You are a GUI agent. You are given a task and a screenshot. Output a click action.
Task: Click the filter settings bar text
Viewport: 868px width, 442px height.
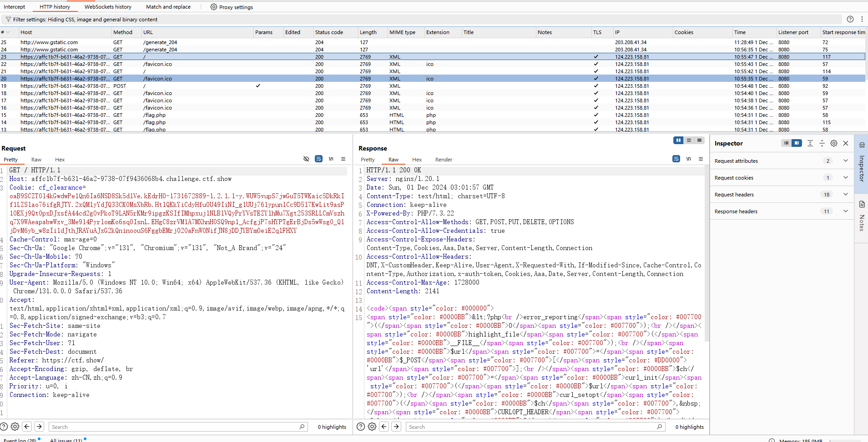point(85,20)
